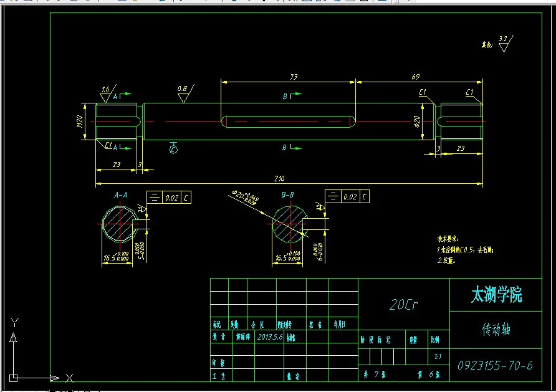Select the Ø20 diameter leader in B-B section
This screenshot has width=556, height=392.
click(245, 198)
